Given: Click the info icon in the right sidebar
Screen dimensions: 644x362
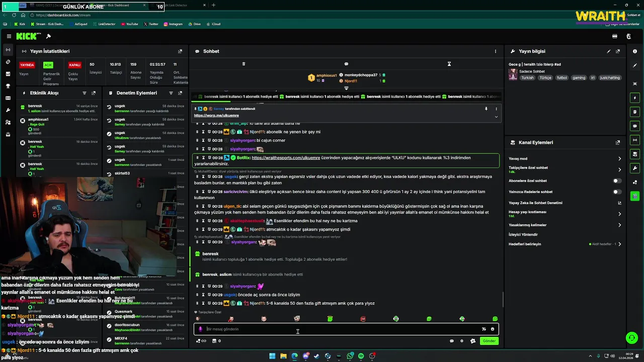Looking at the screenshot, I should [635, 51].
